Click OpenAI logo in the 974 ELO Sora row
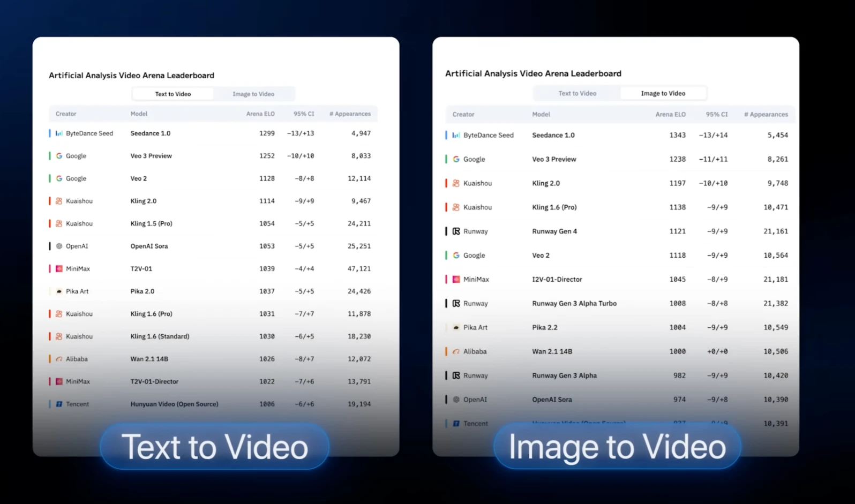The width and height of the screenshot is (855, 504). (x=456, y=400)
